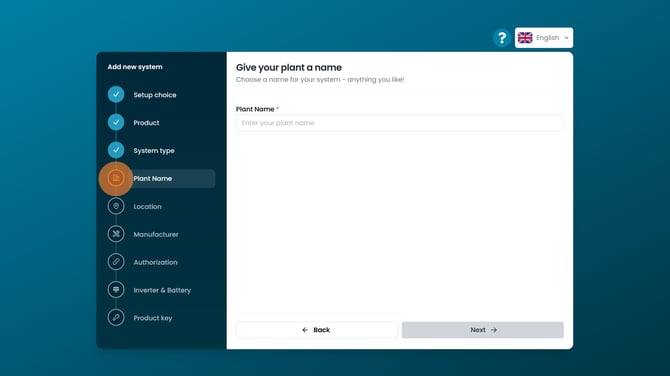Click the Manufacturer tools step icon
This screenshot has height=376, width=670.
pos(116,234)
